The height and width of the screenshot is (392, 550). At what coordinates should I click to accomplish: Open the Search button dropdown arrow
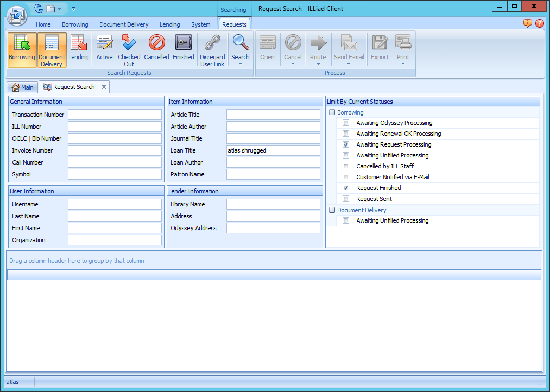(241, 64)
